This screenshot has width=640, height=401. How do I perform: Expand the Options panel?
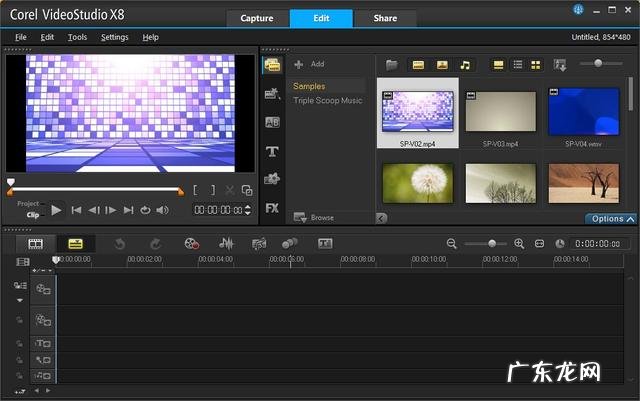coord(610,218)
